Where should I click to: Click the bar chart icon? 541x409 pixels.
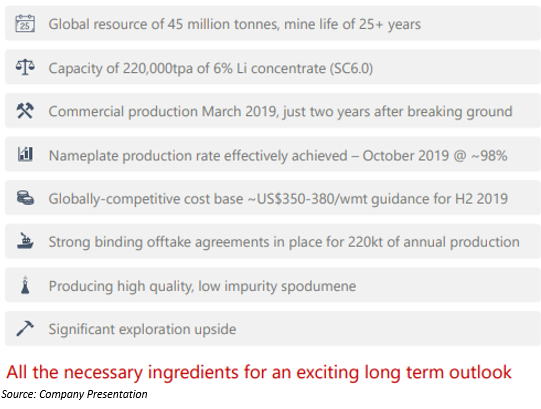[25, 154]
